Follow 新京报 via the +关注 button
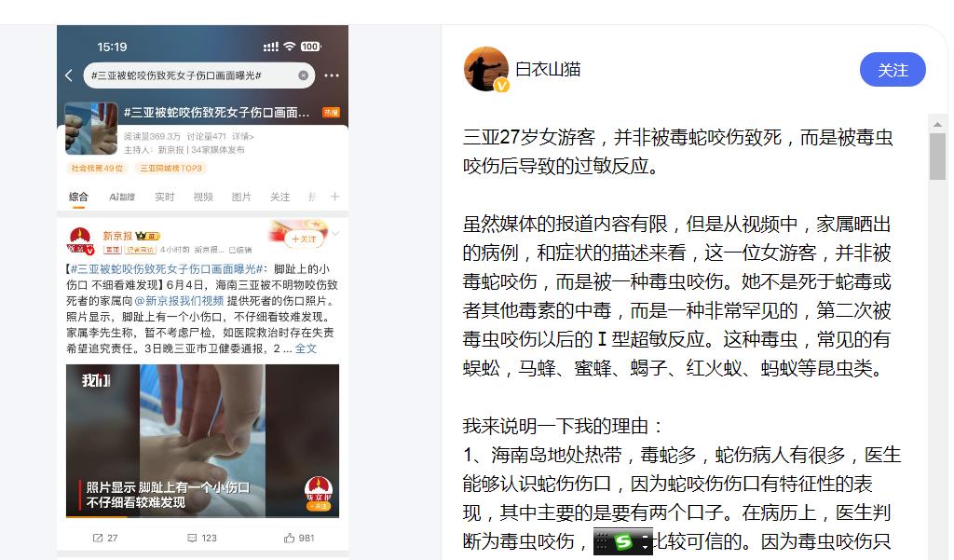The image size is (954, 560). coord(305,239)
